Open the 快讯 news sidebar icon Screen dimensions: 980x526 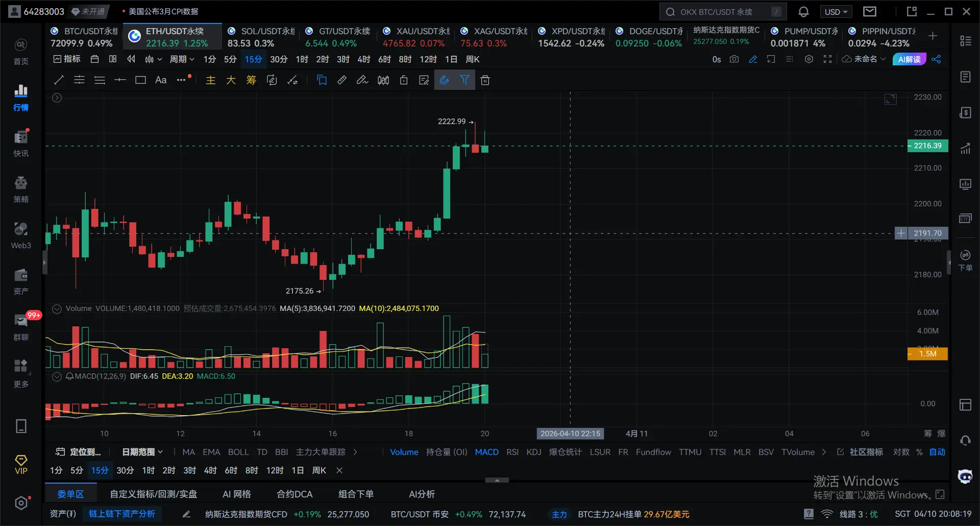pos(21,144)
